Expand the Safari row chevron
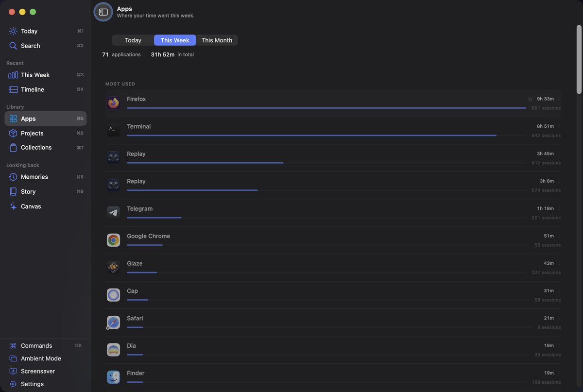This screenshot has height=392, width=583. [559, 318]
